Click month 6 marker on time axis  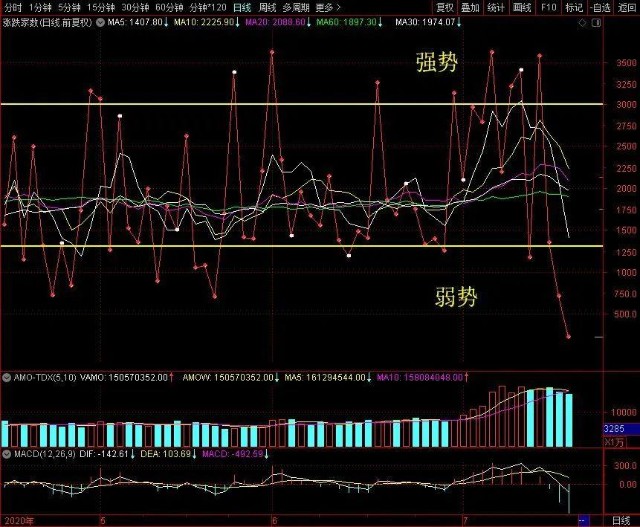[x=274, y=521]
